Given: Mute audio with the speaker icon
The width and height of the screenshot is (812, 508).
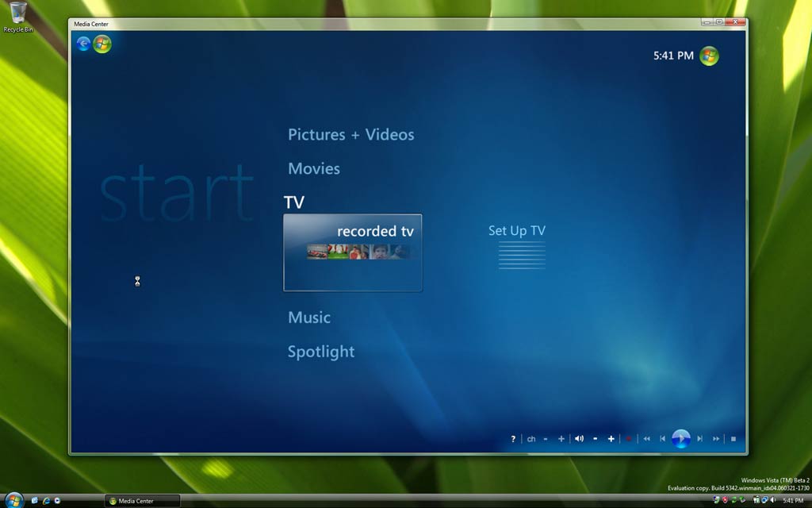Looking at the screenshot, I should [x=579, y=439].
